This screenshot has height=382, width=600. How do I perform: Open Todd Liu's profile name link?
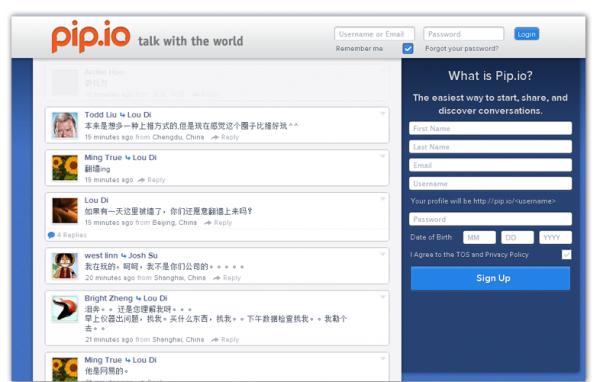point(100,115)
